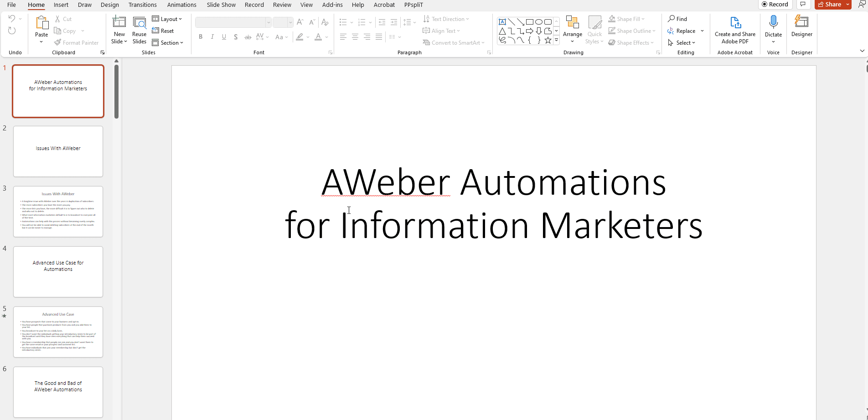Center align the text
The width and height of the screenshot is (868, 420).
[x=355, y=37]
